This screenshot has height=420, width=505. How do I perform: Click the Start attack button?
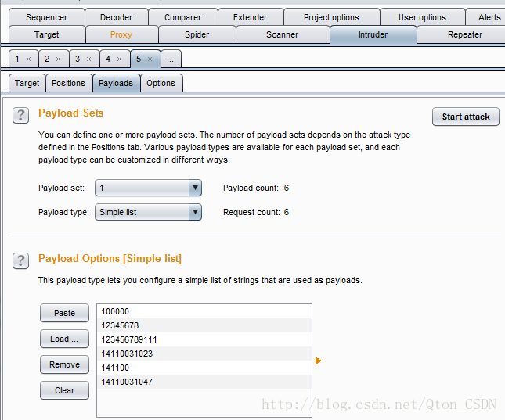pos(466,117)
